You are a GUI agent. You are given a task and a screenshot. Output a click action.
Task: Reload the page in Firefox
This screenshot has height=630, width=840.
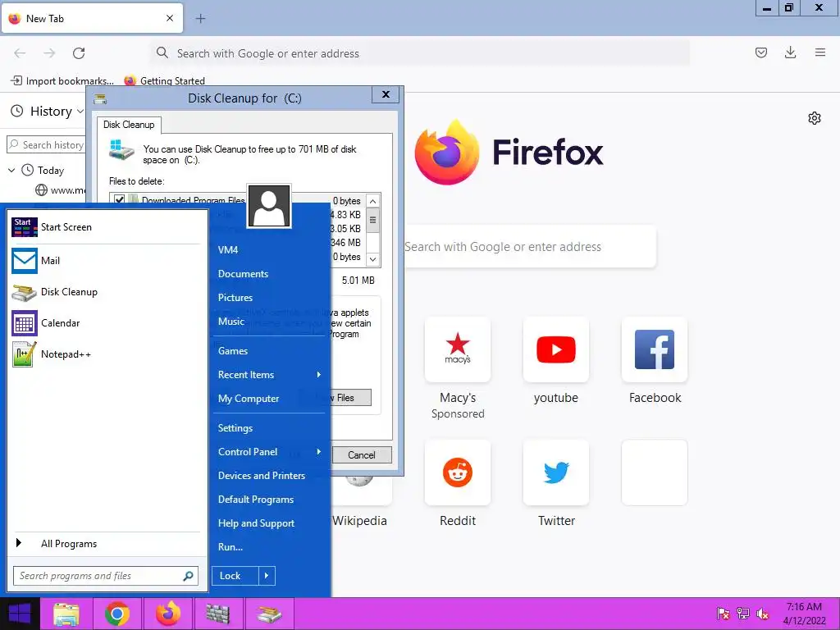(x=79, y=53)
